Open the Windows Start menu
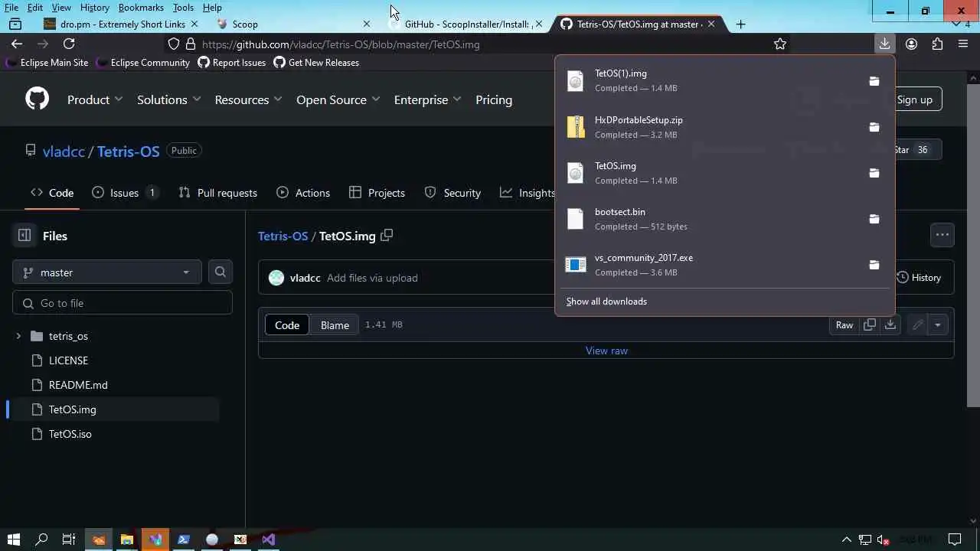 [14, 540]
